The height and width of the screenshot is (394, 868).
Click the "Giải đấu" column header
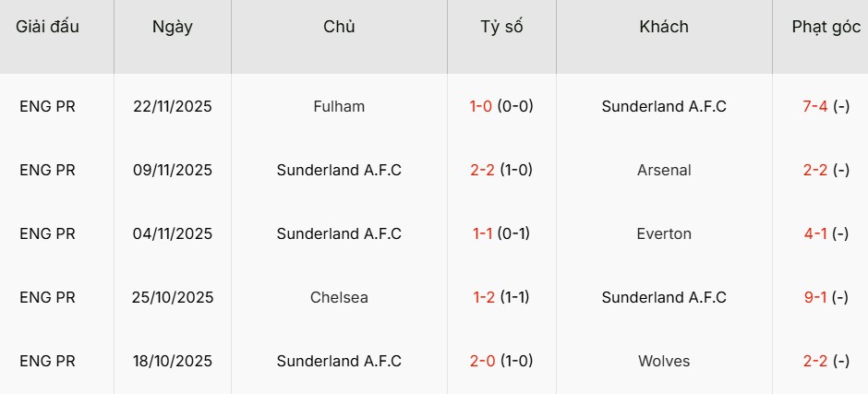click(47, 27)
